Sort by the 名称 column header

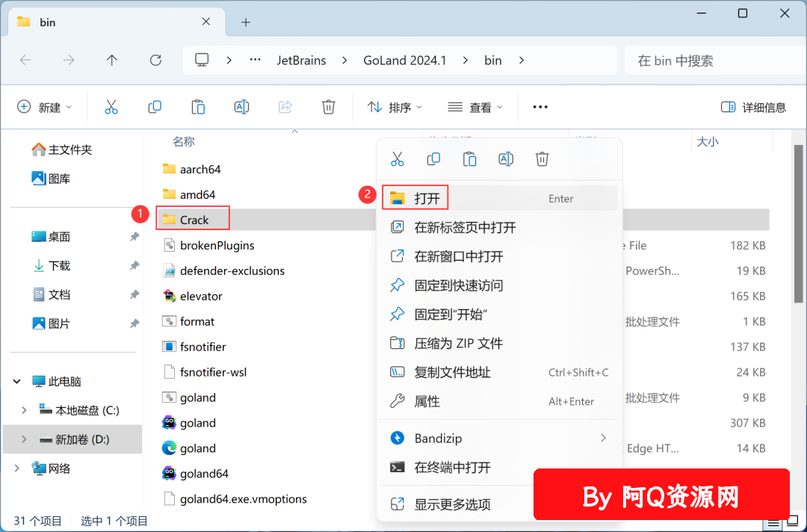click(x=183, y=141)
